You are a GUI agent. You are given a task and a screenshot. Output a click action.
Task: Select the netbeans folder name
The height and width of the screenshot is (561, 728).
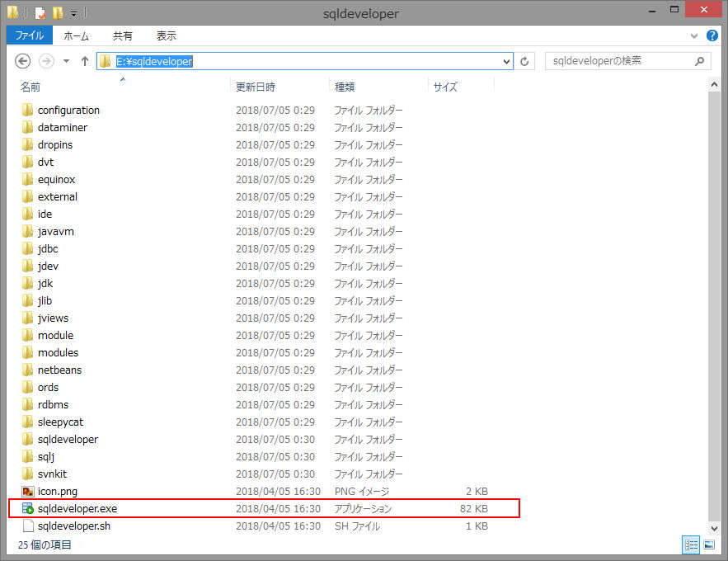(x=60, y=370)
